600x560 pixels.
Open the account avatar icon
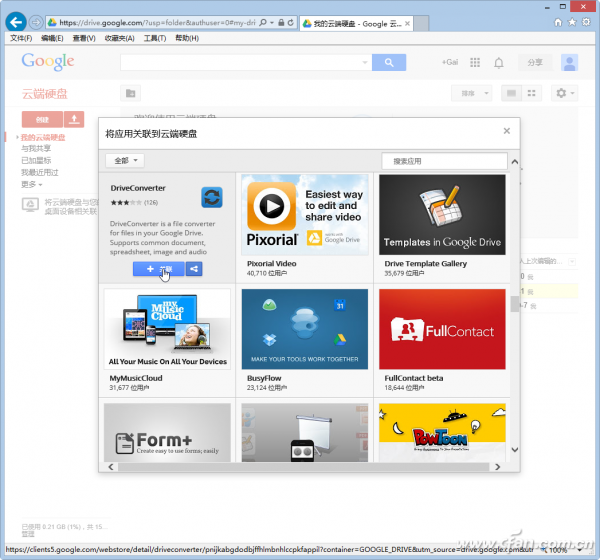(x=569, y=62)
